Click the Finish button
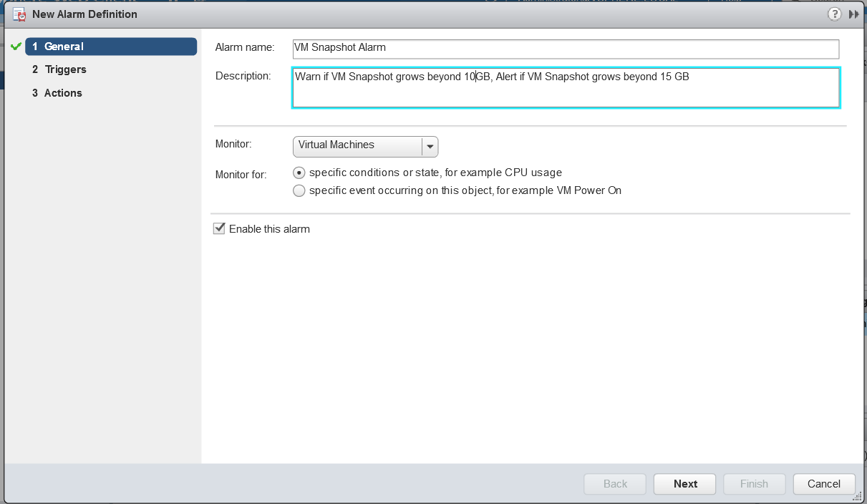This screenshot has height=504, width=867. [x=754, y=484]
